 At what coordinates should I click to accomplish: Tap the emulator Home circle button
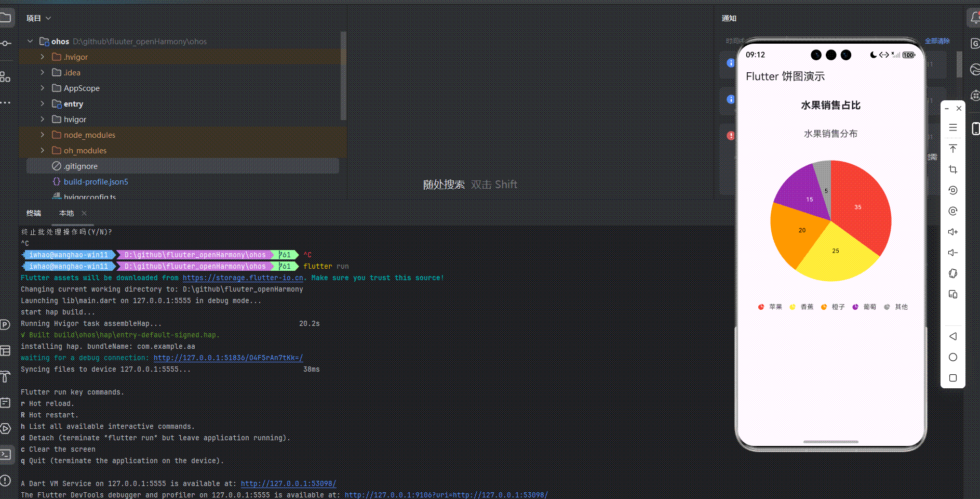pyautogui.click(x=953, y=357)
